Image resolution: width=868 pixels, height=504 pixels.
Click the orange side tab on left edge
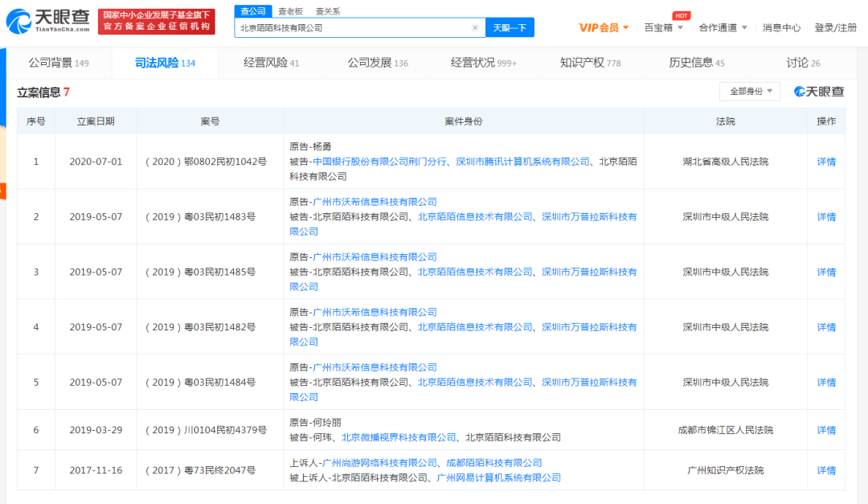(2, 191)
